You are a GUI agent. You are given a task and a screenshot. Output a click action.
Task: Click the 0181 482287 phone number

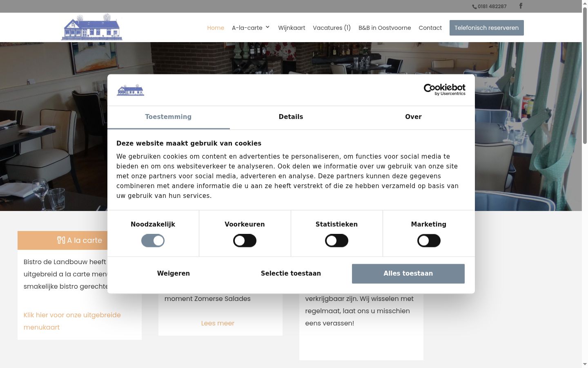[492, 7]
